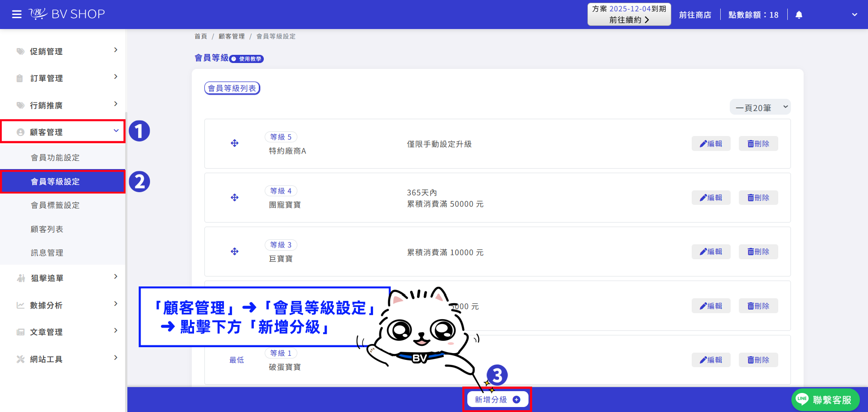Edit the 特約廠商A level
Viewport: 868px width, 412px height.
[711, 144]
